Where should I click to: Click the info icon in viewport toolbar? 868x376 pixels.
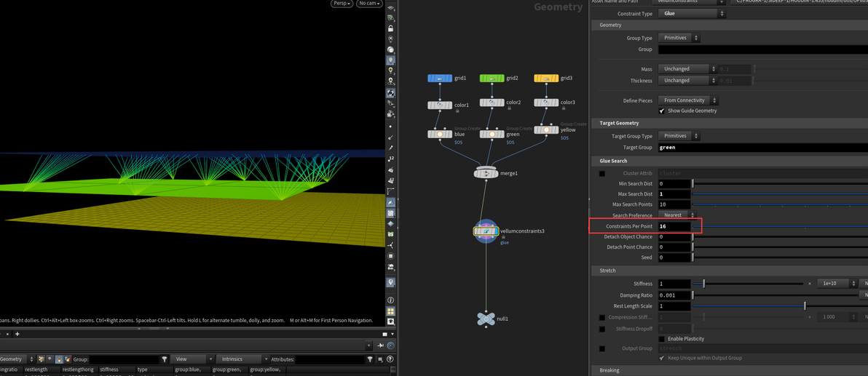[x=391, y=300]
